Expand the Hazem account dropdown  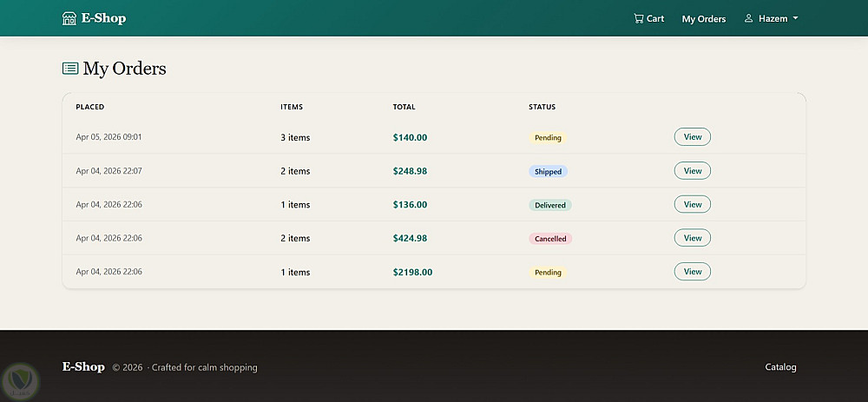pyautogui.click(x=772, y=18)
